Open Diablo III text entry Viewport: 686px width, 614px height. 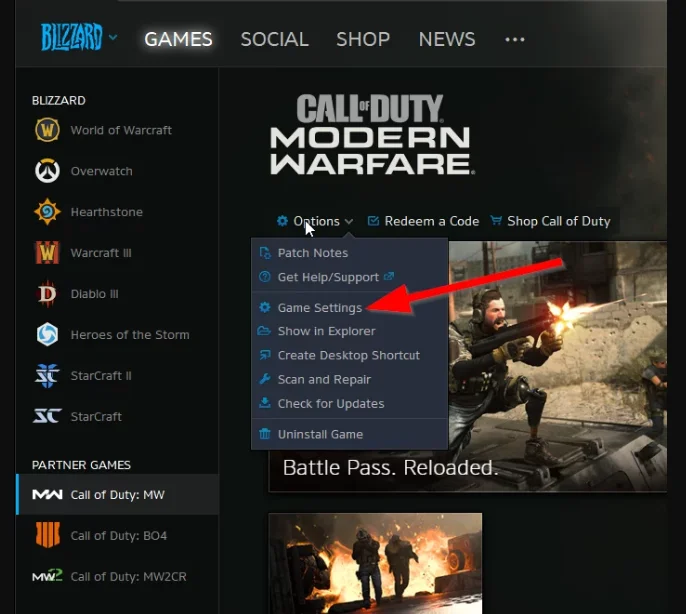point(94,294)
